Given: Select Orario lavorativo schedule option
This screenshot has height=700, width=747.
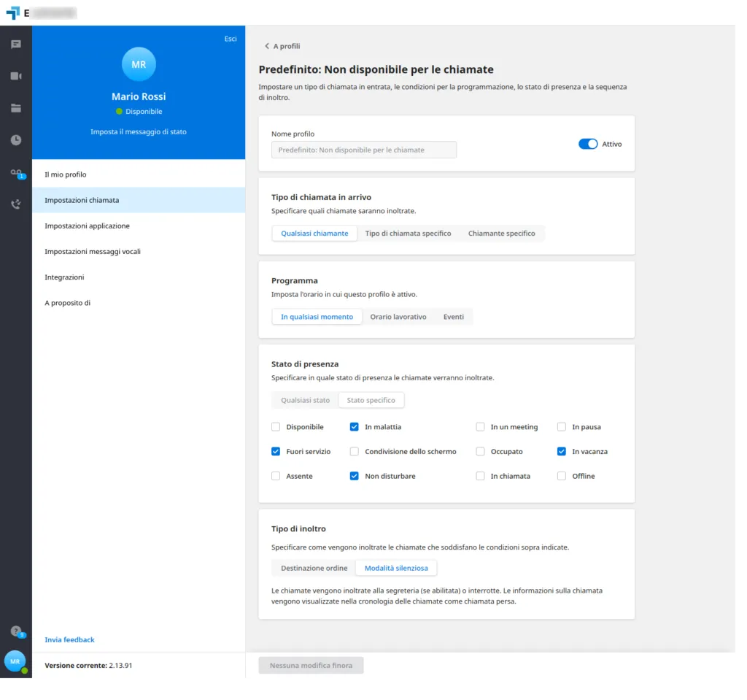Looking at the screenshot, I should point(398,317).
